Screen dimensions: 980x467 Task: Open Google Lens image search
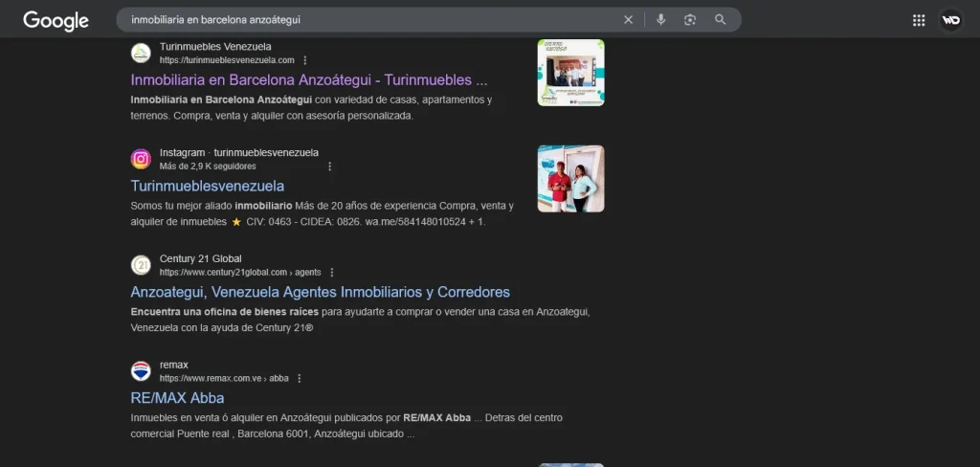pyautogui.click(x=690, y=20)
